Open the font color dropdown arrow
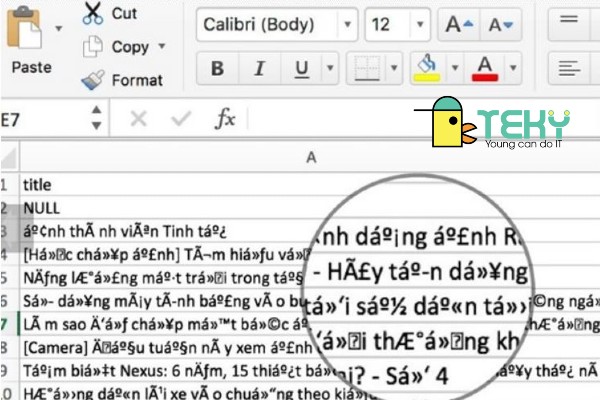This screenshot has width=600, height=400. click(x=513, y=68)
